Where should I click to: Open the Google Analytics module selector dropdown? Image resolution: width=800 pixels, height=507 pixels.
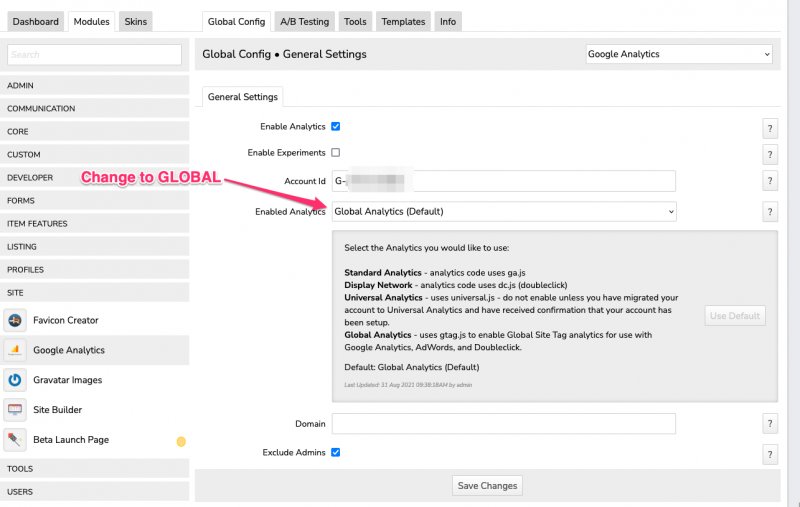pyautogui.click(x=679, y=54)
